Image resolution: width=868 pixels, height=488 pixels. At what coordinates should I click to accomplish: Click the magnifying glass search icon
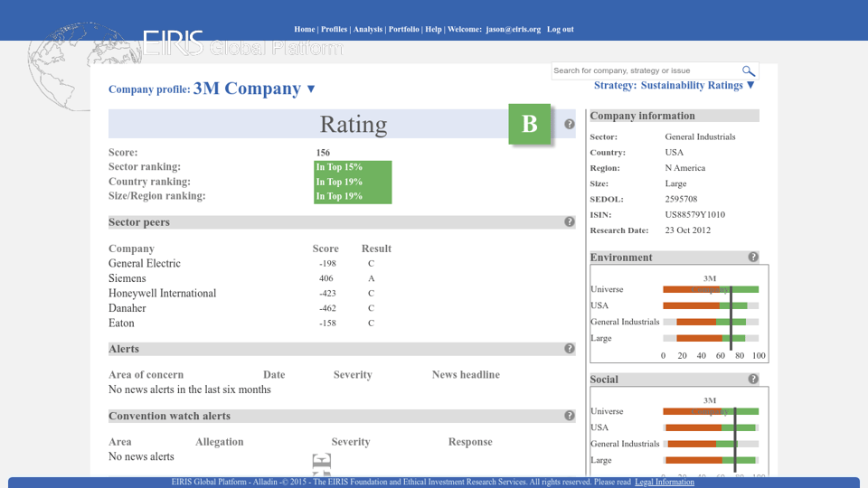pos(748,71)
